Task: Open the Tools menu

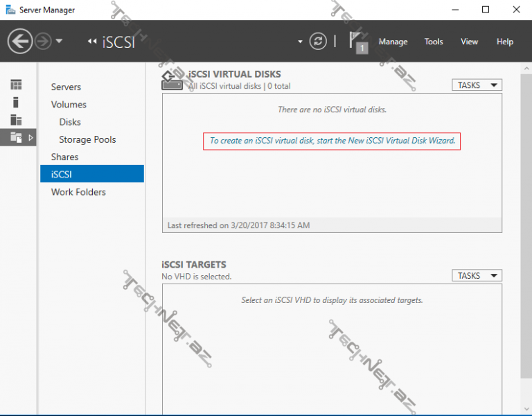Action: 434,42
